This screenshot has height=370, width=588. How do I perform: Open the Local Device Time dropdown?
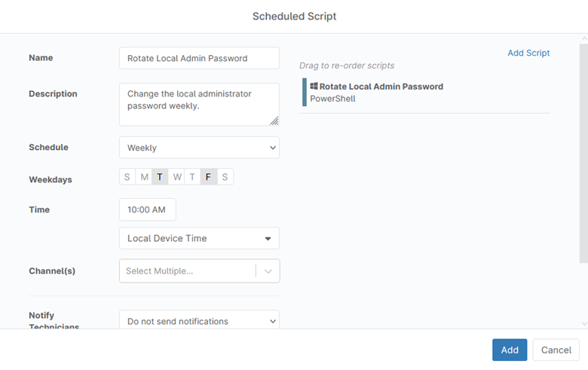[199, 238]
